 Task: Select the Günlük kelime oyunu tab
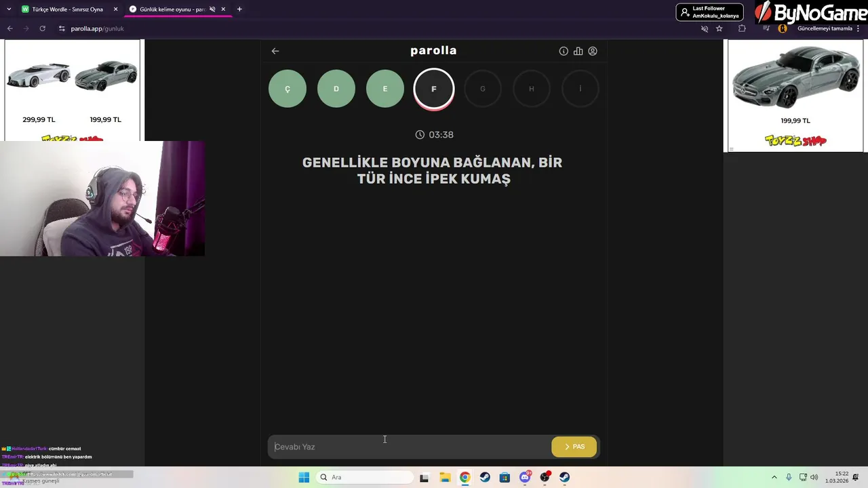173,9
